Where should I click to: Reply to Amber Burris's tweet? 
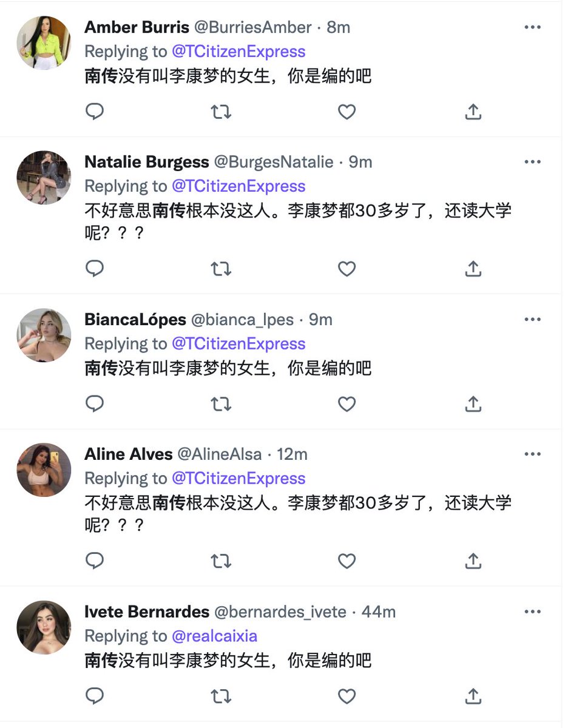coord(95,112)
